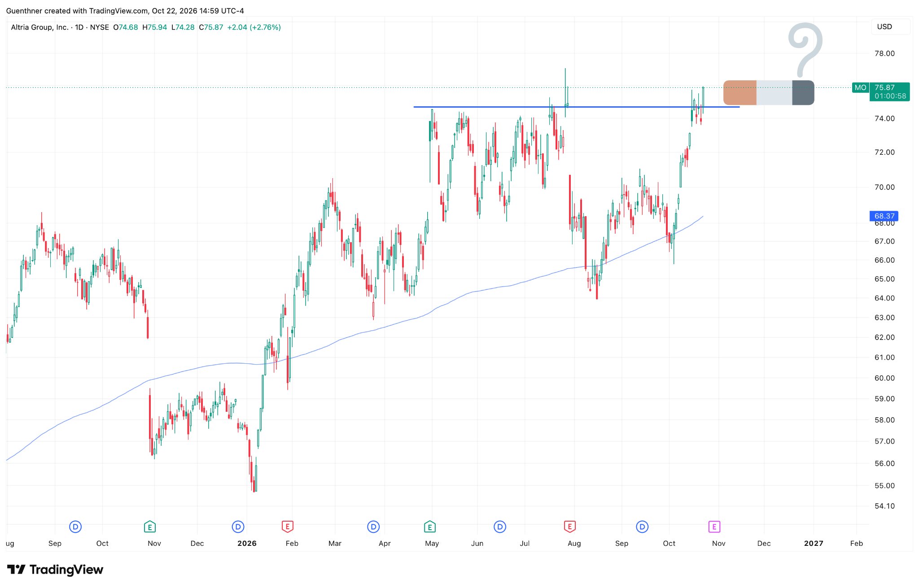The image size is (919, 588).
Task: Click the last dividend D marker on the timeline
Action: click(642, 527)
